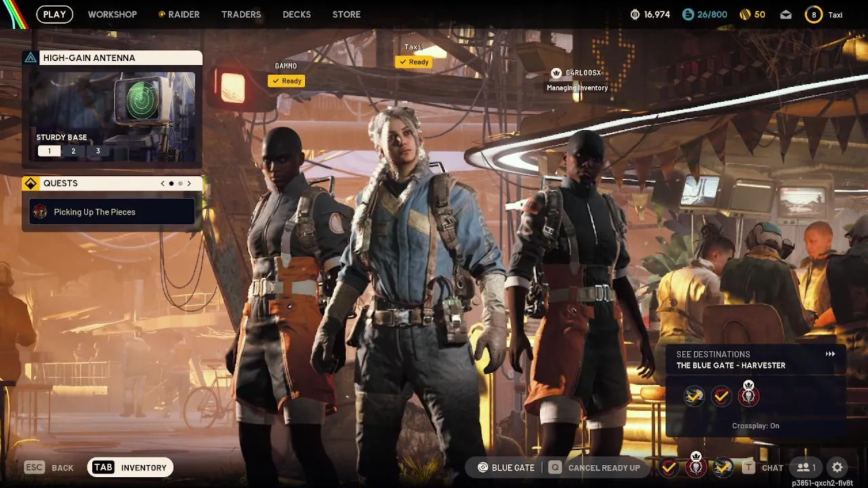Open THE BLUE GATE - HARVESTER destination

pyautogui.click(x=730, y=365)
